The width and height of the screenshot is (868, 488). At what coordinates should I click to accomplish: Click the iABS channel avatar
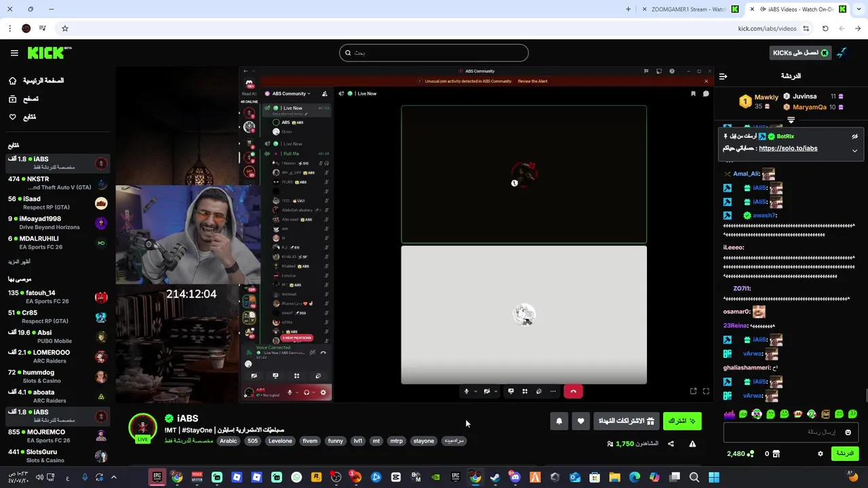142,426
